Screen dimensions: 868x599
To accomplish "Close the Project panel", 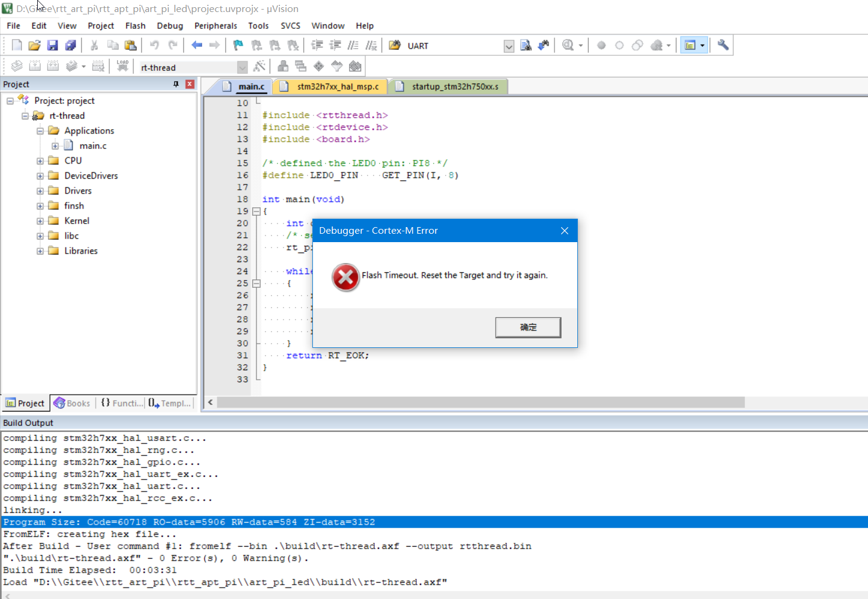I will click(x=190, y=84).
